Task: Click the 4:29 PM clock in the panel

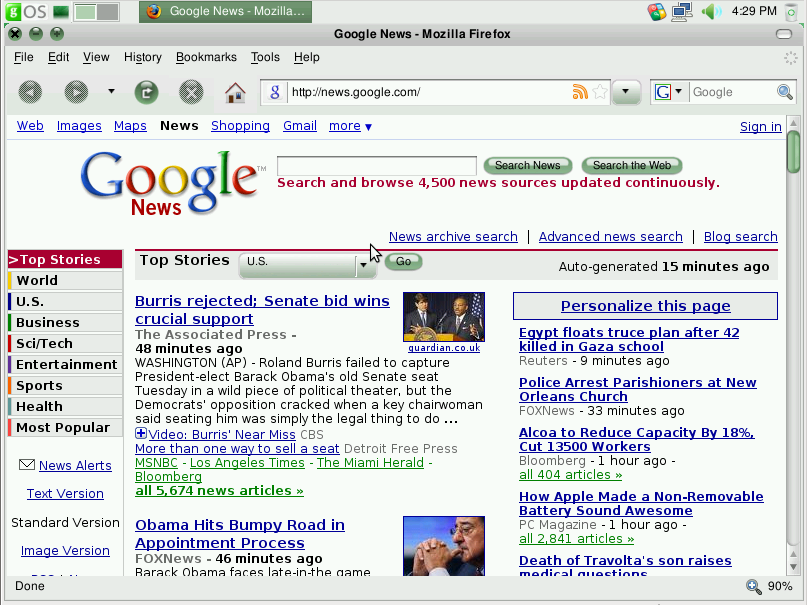Action: [754, 11]
